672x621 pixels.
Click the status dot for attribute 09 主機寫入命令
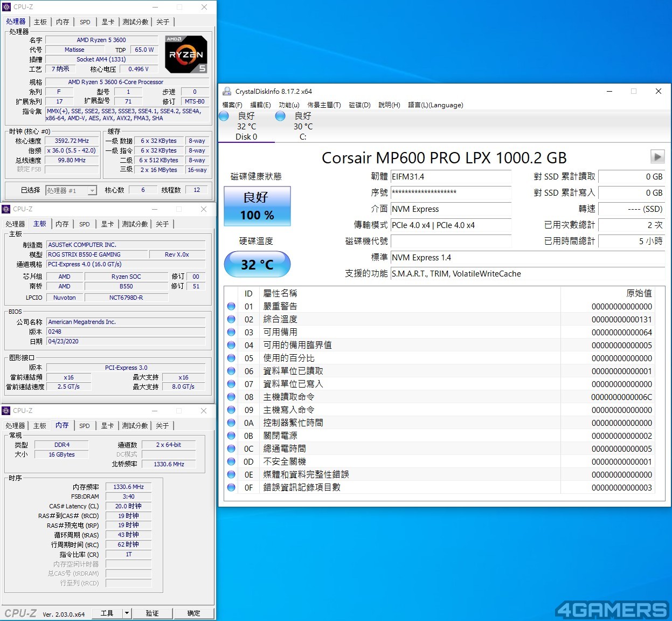231,410
